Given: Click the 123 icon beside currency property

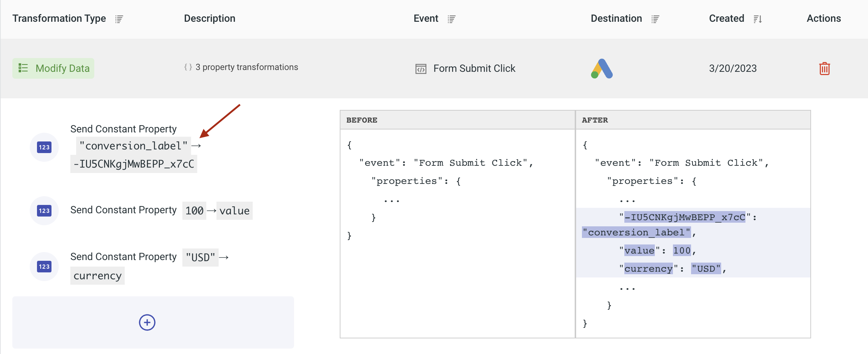Looking at the screenshot, I should click(x=44, y=267).
